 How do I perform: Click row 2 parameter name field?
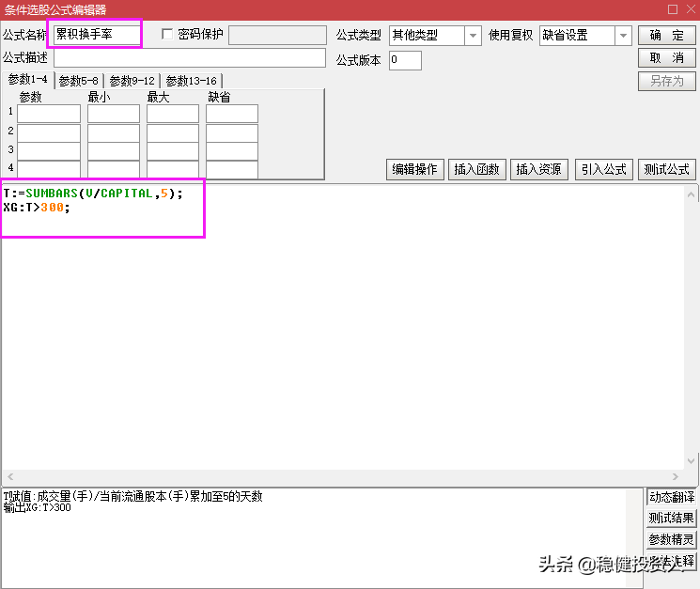49,133
